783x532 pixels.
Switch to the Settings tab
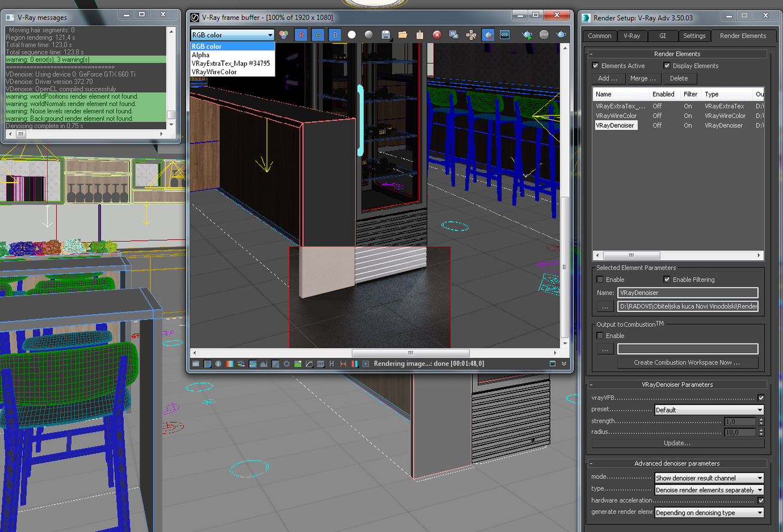[694, 36]
